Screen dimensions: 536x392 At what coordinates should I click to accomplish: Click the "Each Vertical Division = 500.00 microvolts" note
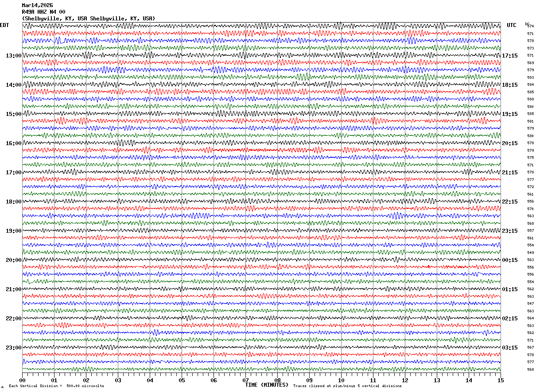tap(57, 386)
